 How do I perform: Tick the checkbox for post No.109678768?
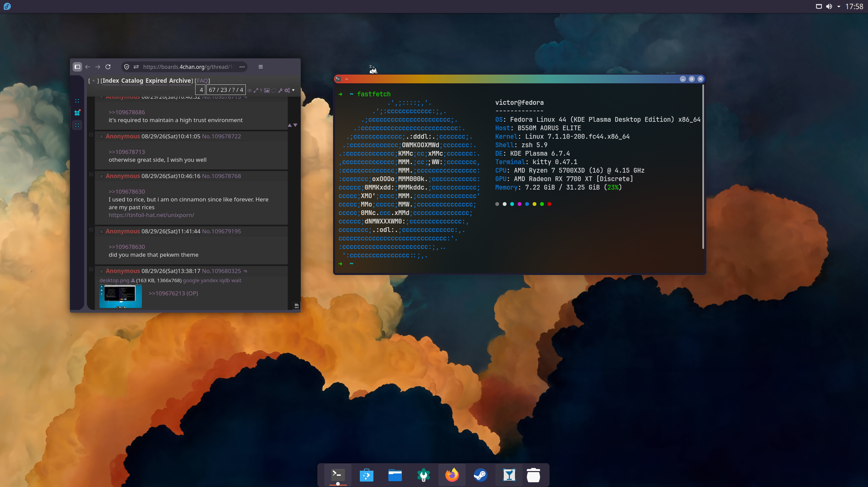(x=101, y=176)
